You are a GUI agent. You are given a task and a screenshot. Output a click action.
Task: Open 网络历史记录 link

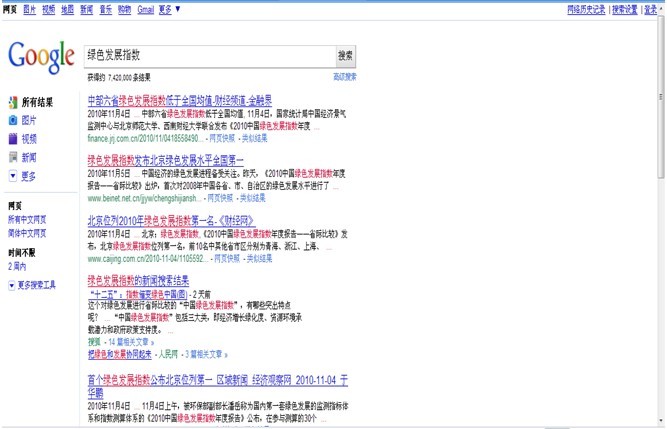pos(586,10)
